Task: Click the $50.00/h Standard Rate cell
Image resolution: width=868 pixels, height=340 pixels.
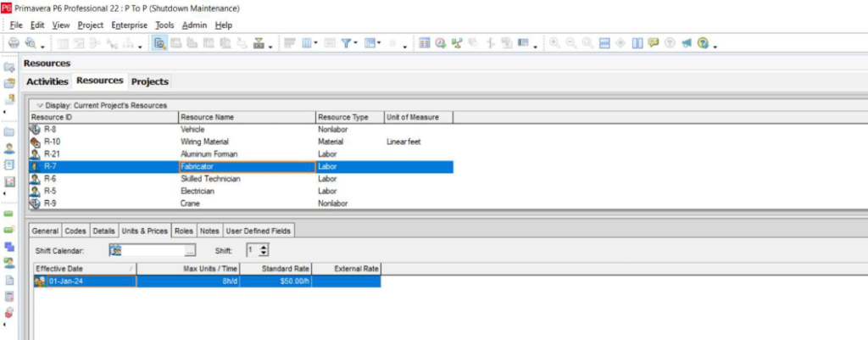Action: 275,281
